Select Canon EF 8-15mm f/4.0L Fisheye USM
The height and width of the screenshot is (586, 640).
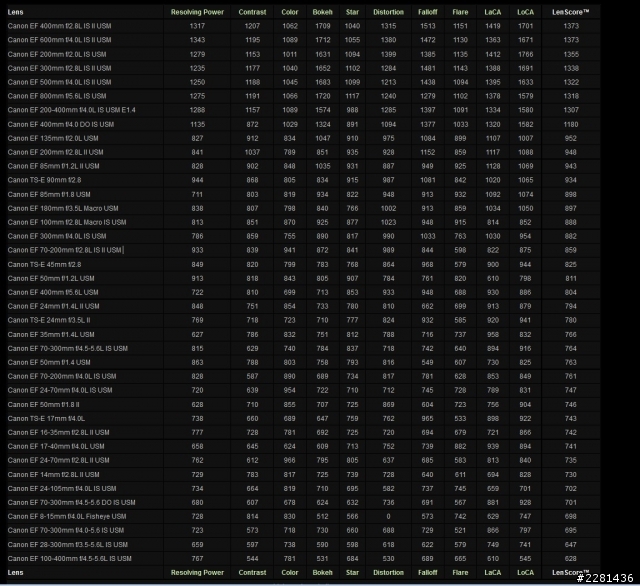point(67,516)
